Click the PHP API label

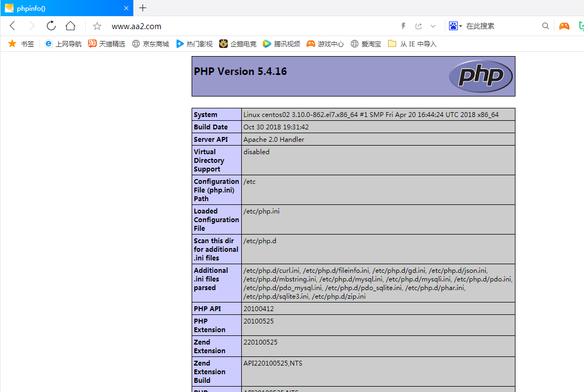[207, 308]
